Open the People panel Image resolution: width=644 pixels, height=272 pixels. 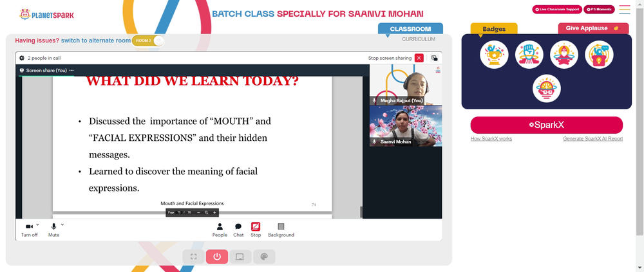220,230
